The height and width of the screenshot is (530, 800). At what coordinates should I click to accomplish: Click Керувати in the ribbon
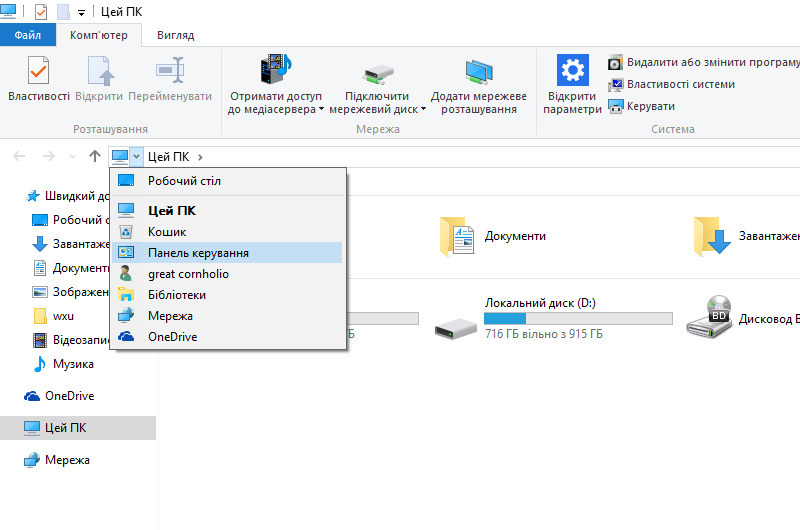tap(642, 106)
